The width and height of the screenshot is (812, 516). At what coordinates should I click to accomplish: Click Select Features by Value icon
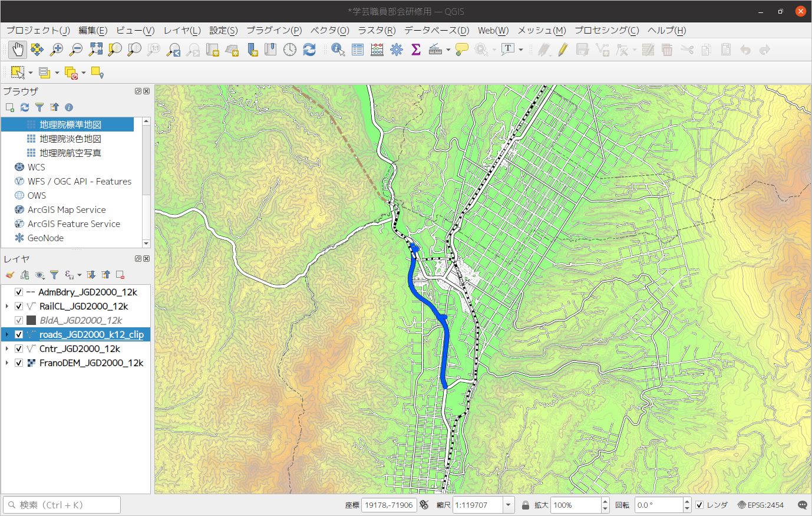tap(44, 73)
